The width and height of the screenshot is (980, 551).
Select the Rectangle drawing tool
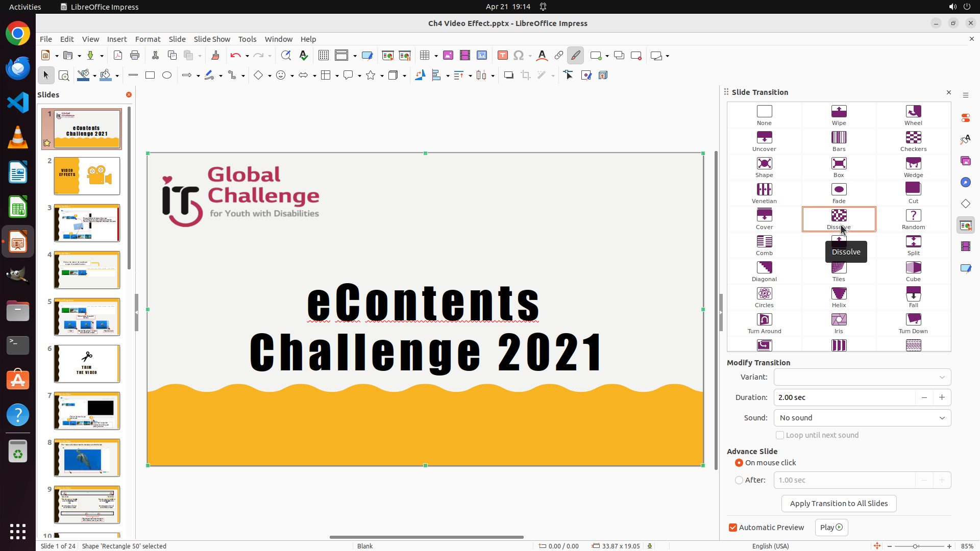(x=150, y=76)
